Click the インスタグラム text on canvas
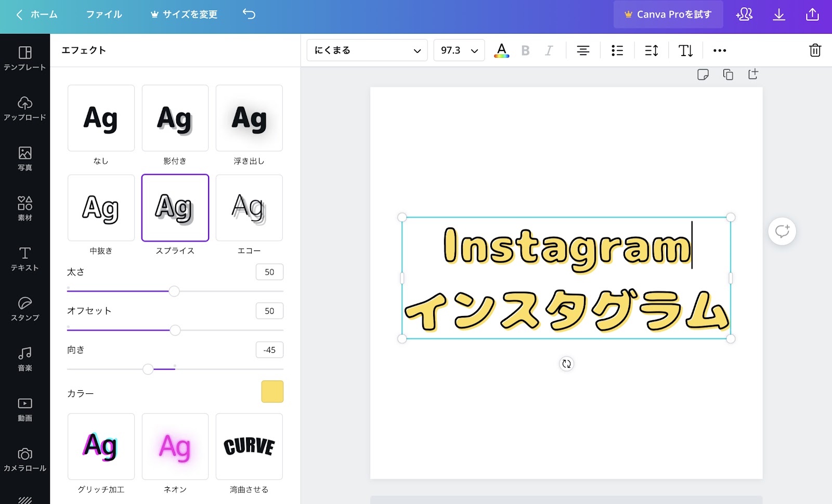Screen dimensions: 832x504 point(567,310)
